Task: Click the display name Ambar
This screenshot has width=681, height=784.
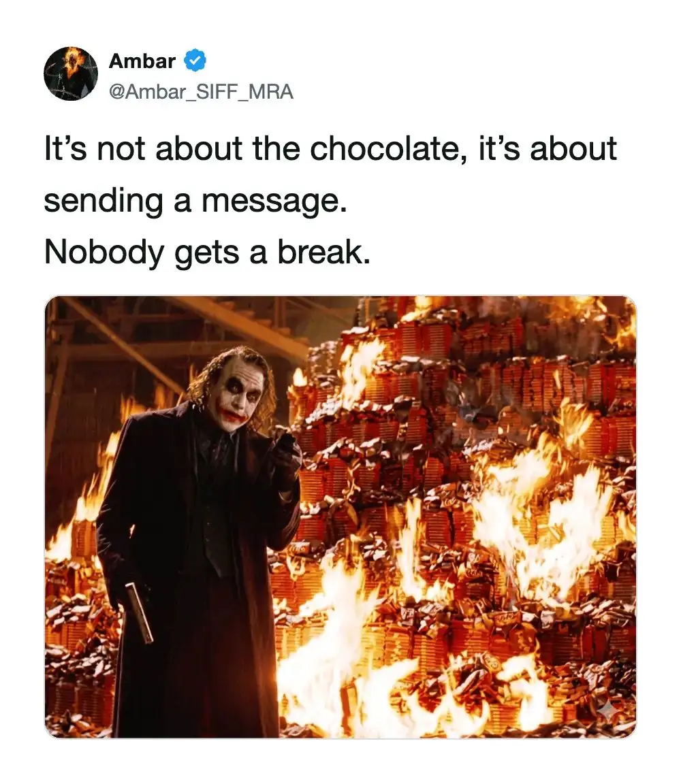Action: [x=142, y=61]
